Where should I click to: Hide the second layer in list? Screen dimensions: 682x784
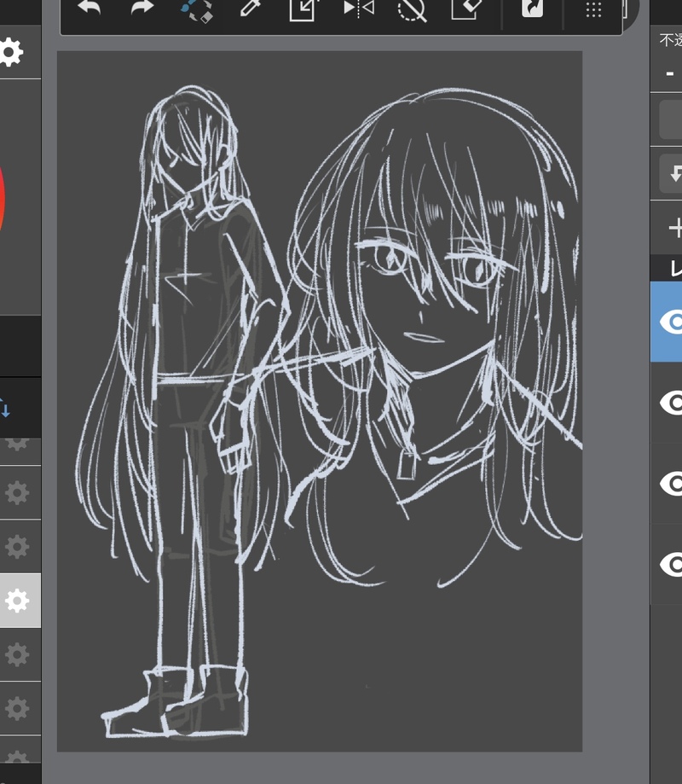672,403
